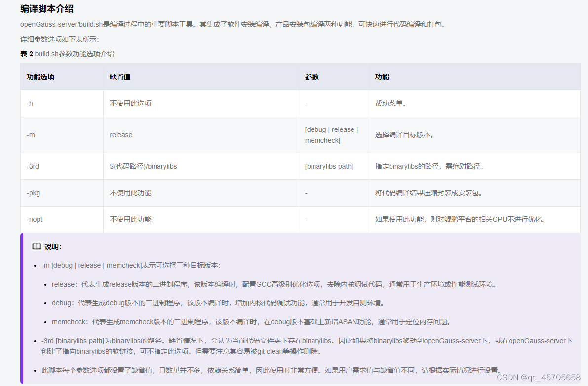Click the memcheck: sub-bullet explanation
Viewport: 588px width, 386px height.
pyautogui.click(x=252, y=322)
